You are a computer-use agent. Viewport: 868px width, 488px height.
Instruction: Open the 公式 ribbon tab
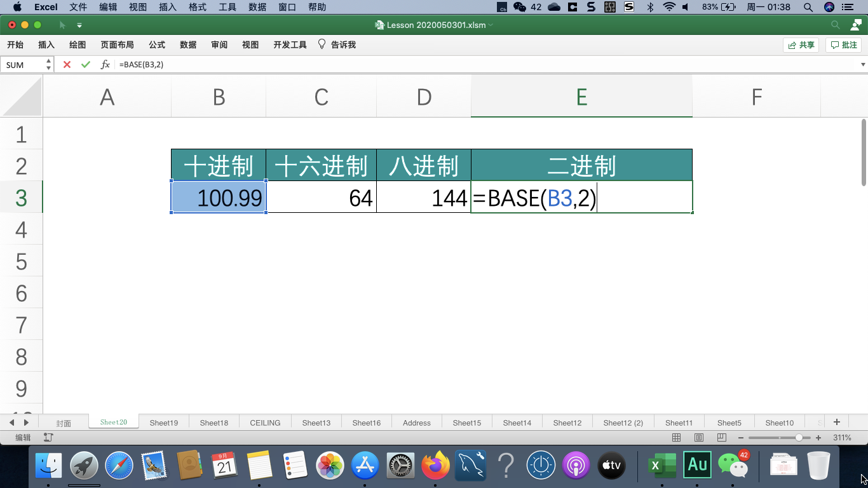(x=157, y=44)
